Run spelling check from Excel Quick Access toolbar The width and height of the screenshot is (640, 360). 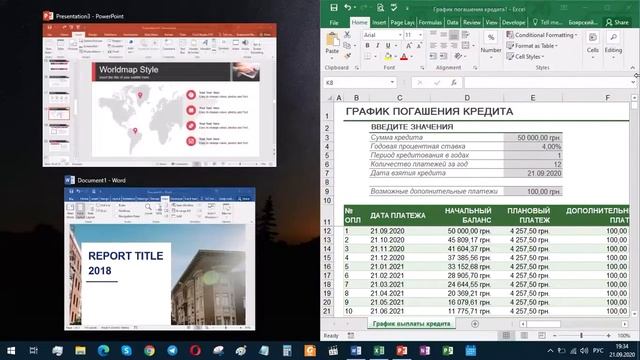click(394, 7)
